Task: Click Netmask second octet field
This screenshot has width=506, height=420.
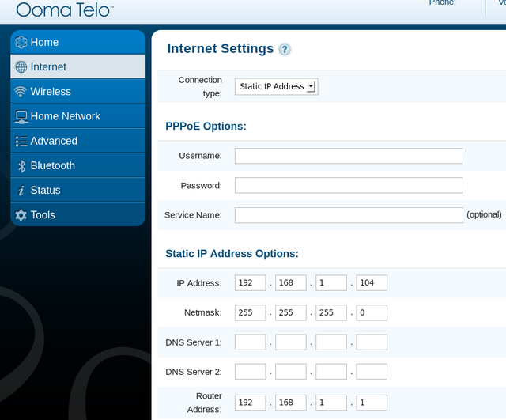Action: click(291, 312)
